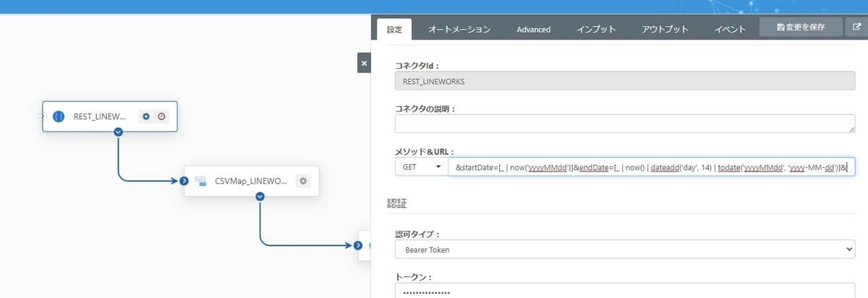Open the オートメーション tab
The width and height of the screenshot is (868, 298).
point(459,30)
